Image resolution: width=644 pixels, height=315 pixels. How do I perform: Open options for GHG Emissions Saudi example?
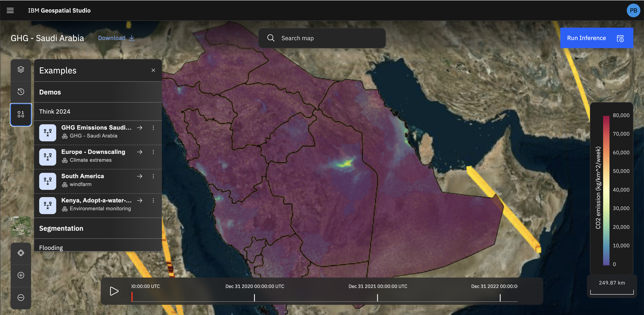click(x=153, y=128)
